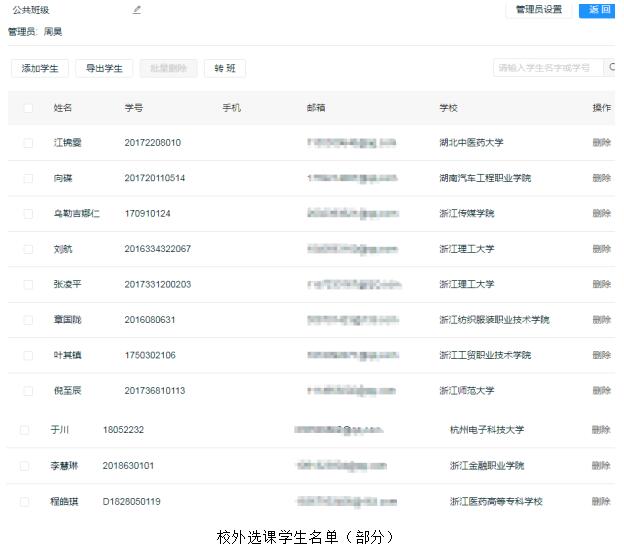Click 导出学生 button
Image resolution: width=624 pixels, height=547 pixels.
point(104,68)
